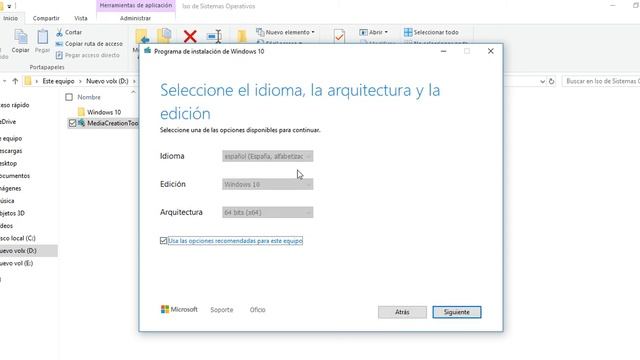This screenshot has height=360, width=640.
Task: Open Disco local (C:) in sidebar
Action: pyautogui.click(x=18, y=238)
